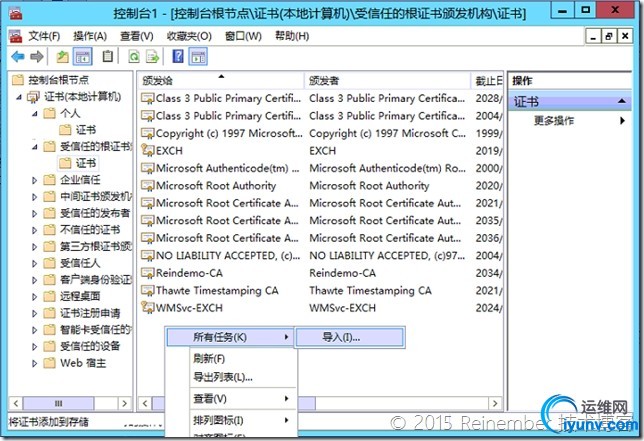
Task: Select NO LIABILITY ACCEPTED certificate row
Action: click(321, 255)
